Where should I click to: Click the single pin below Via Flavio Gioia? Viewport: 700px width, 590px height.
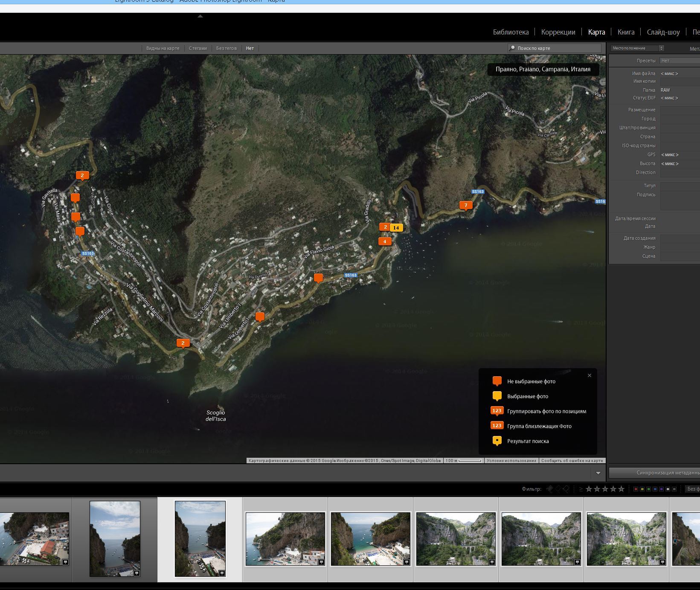tap(318, 278)
